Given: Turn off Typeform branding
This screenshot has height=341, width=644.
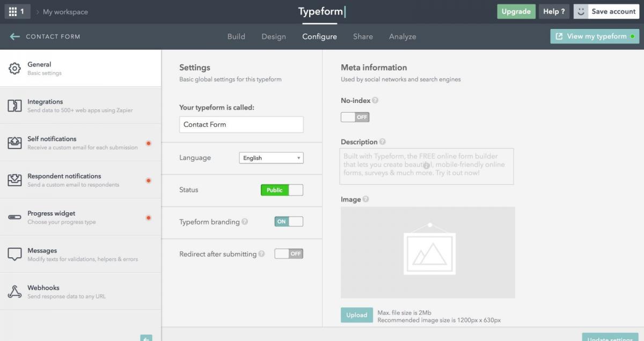Looking at the screenshot, I should [x=289, y=221].
